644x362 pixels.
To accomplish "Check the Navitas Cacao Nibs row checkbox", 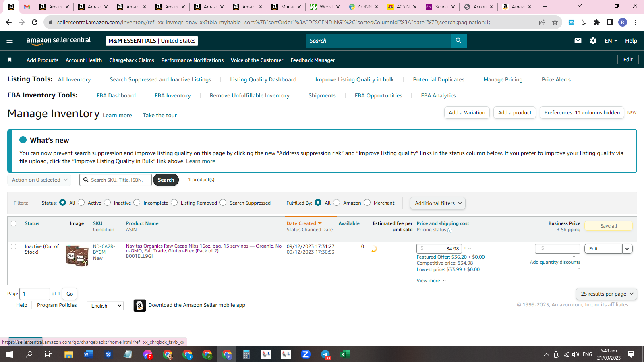I will click(x=14, y=246).
